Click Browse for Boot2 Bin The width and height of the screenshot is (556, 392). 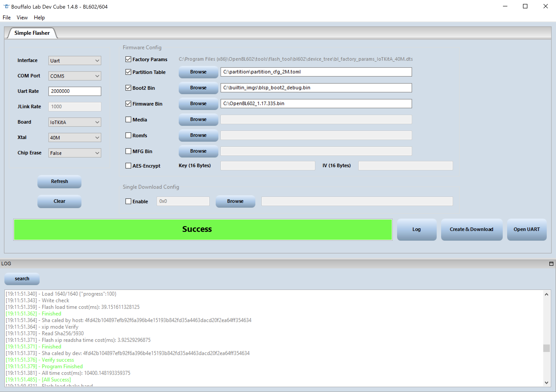click(198, 88)
